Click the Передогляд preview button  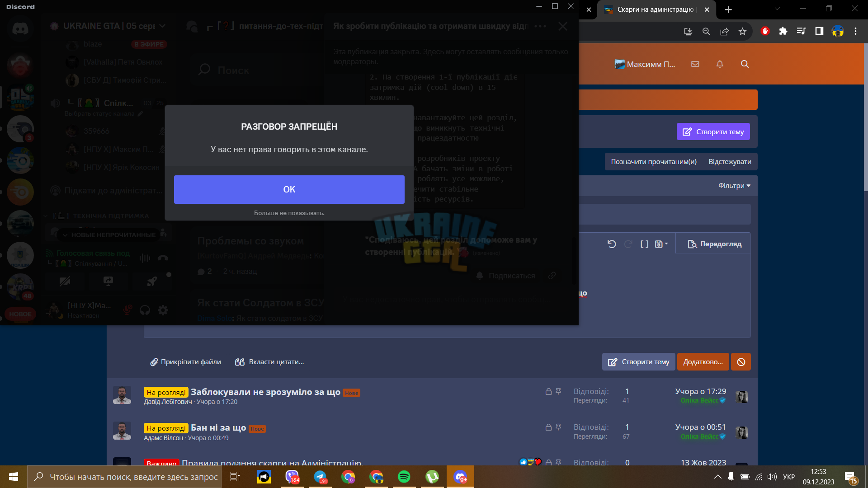point(714,244)
